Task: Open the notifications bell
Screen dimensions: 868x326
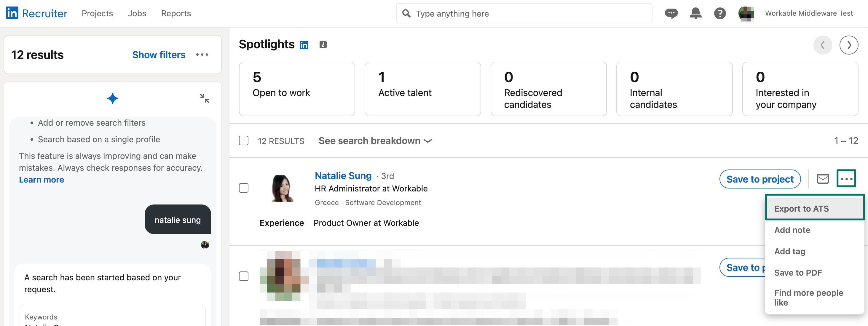Action: coord(695,13)
